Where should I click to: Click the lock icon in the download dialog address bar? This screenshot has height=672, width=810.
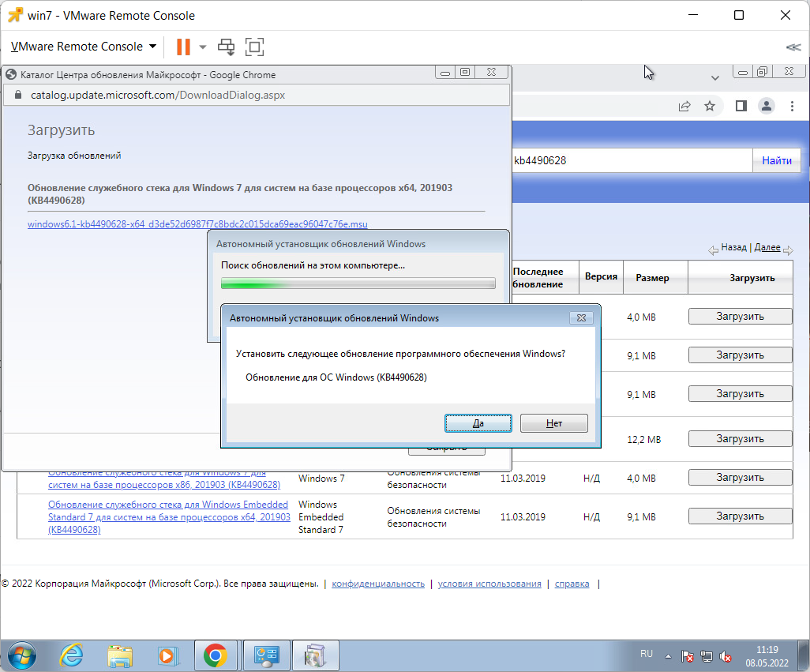pyautogui.click(x=18, y=95)
